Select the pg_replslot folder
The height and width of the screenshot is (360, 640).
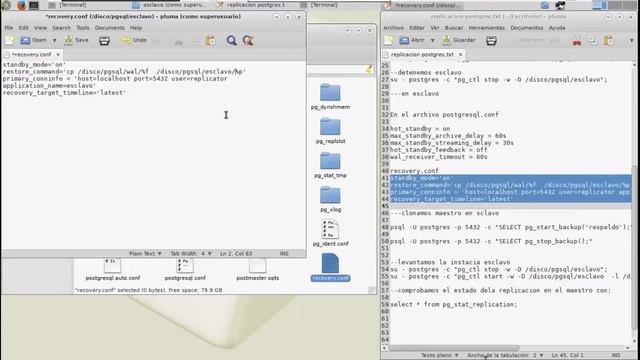coord(330,131)
